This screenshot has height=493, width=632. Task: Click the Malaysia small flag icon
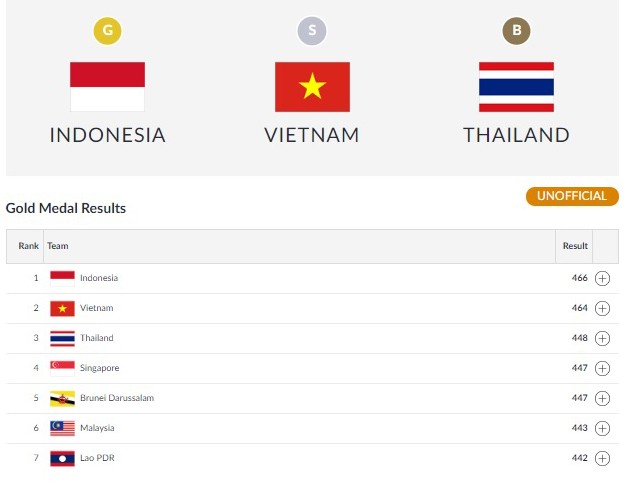click(62, 429)
